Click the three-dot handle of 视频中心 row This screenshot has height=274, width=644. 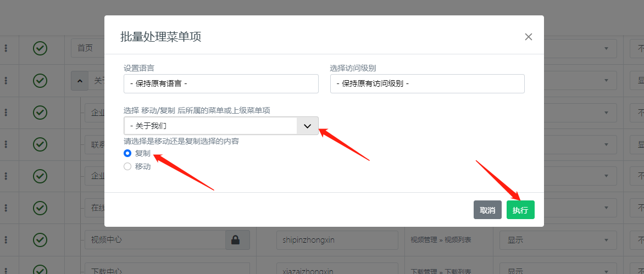pos(6,239)
